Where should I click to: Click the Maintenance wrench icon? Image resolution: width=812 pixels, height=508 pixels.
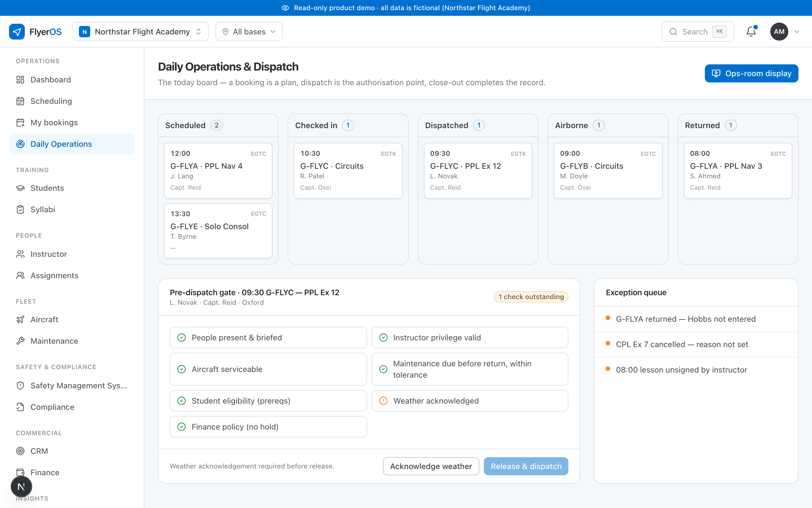(21, 341)
